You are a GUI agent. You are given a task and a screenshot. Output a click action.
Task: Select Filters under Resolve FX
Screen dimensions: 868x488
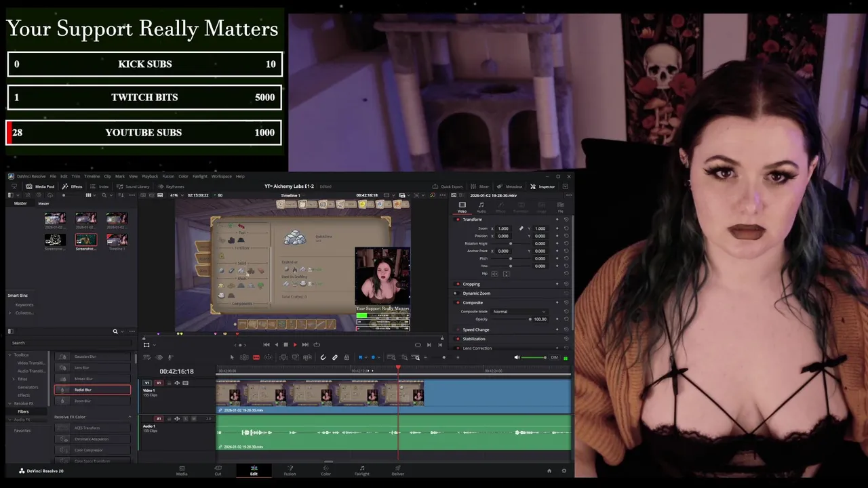[x=23, y=411]
